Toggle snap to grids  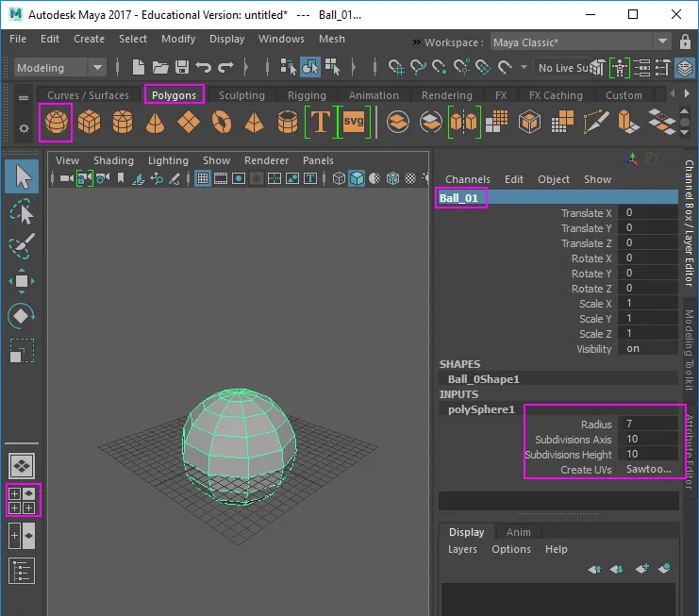396,67
